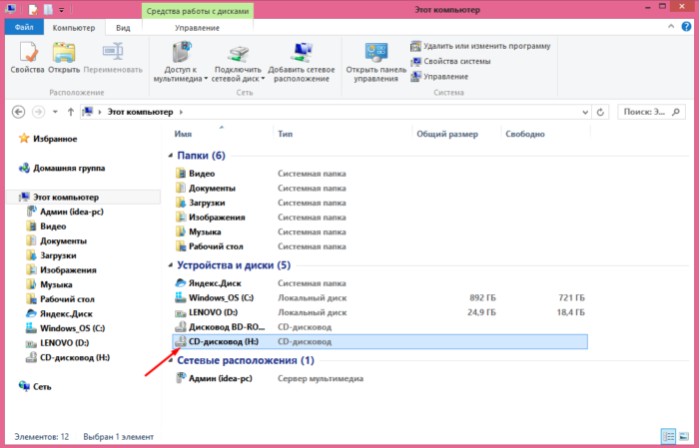Viewport: 699px width, 448px height.
Task: Select the Музыка folder icon in list
Action: point(181,232)
